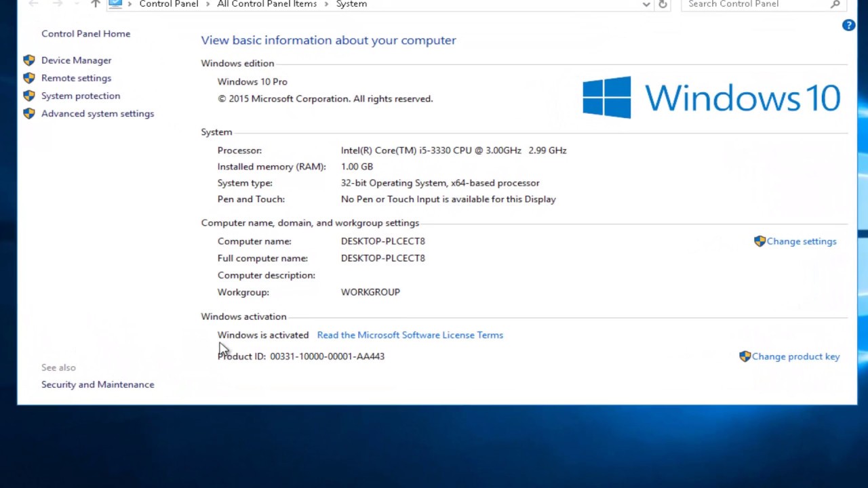Click the shield icon next to Change settings

(759, 241)
